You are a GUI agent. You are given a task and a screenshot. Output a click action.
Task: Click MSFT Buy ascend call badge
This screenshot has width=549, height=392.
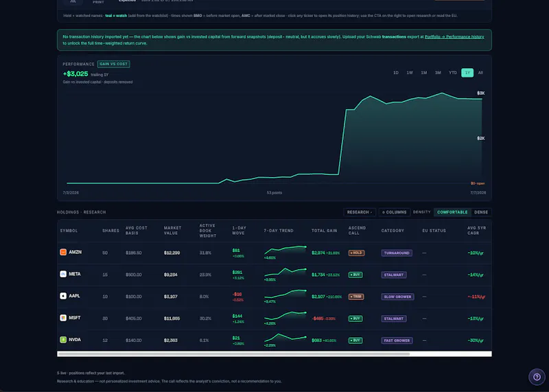355,319
